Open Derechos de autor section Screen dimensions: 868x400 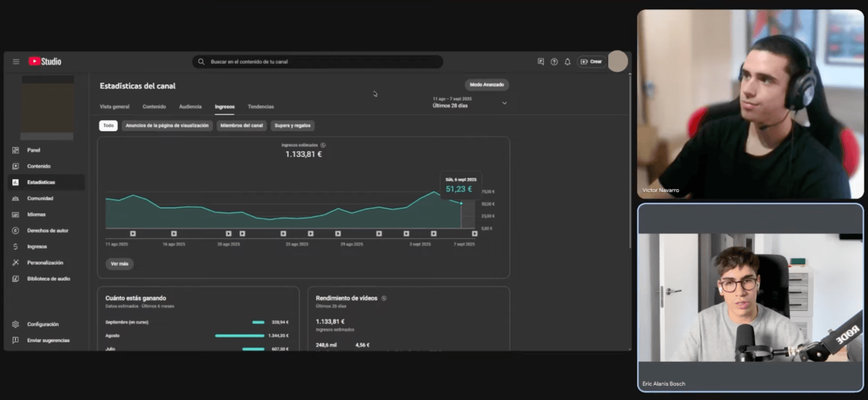pos(47,231)
